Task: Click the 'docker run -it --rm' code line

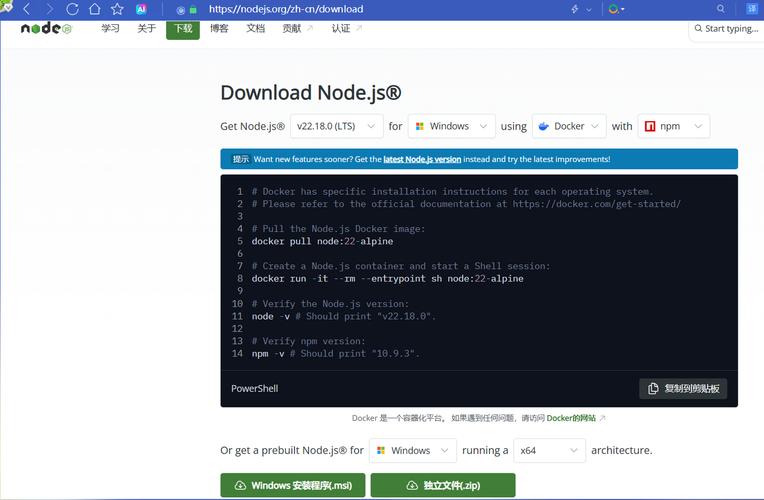Action: click(x=387, y=279)
